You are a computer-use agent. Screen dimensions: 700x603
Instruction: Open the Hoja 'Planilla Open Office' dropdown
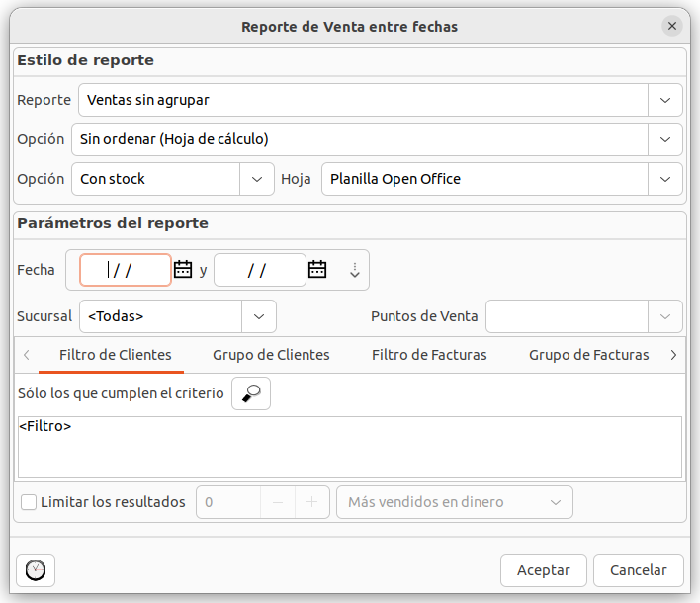[664, 179]
